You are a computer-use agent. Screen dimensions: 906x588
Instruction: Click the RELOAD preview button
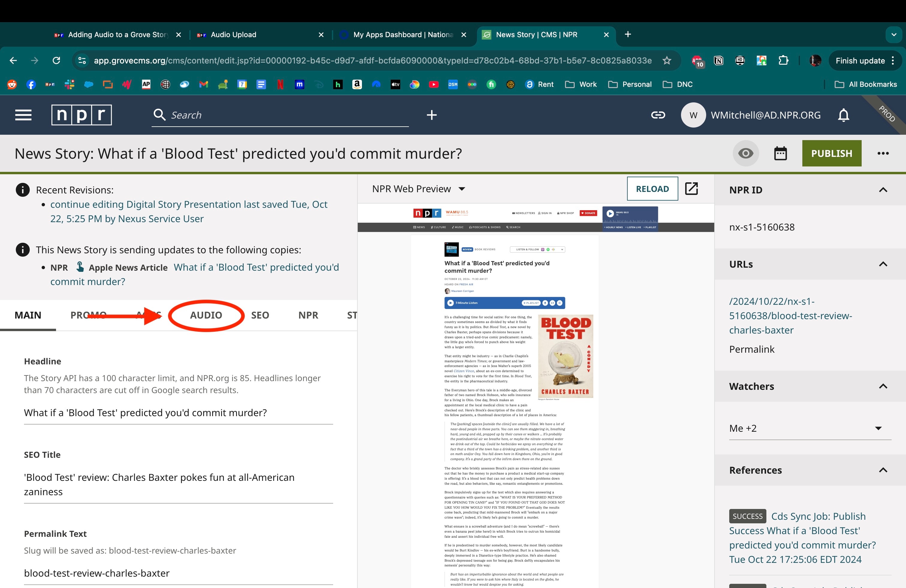pos(653,189)
